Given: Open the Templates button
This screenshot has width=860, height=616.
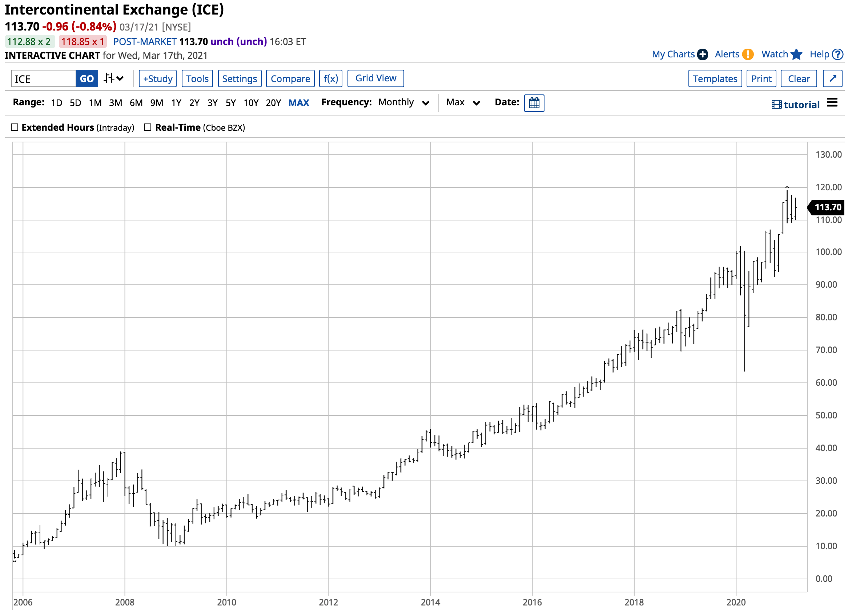Looking at the screenshot, I should tap(715, 78).
